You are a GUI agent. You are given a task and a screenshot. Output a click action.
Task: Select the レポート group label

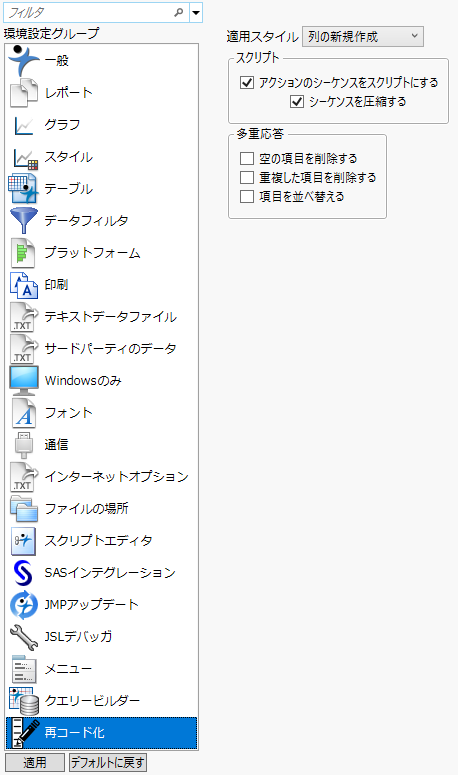click(x=68, y=93)
